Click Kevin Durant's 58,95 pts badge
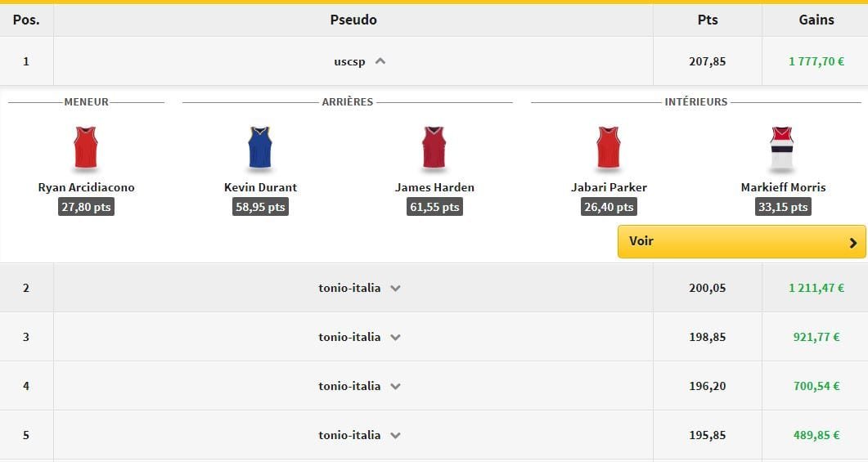Screen dimensions: 868x462 [x=260, y=207]
